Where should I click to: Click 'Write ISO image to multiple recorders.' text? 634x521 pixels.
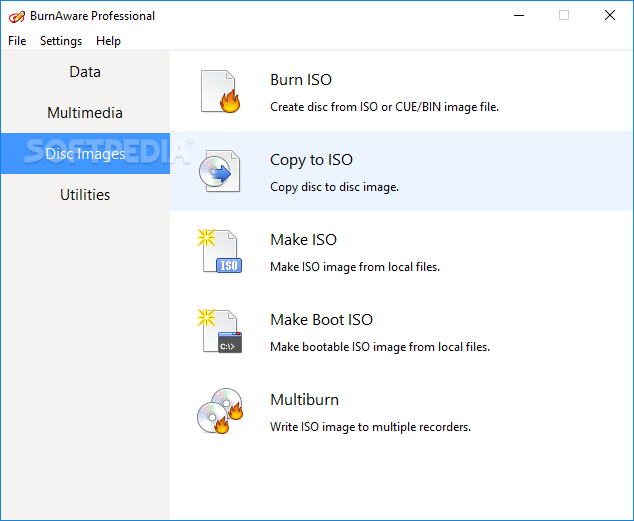pos(370,427)
